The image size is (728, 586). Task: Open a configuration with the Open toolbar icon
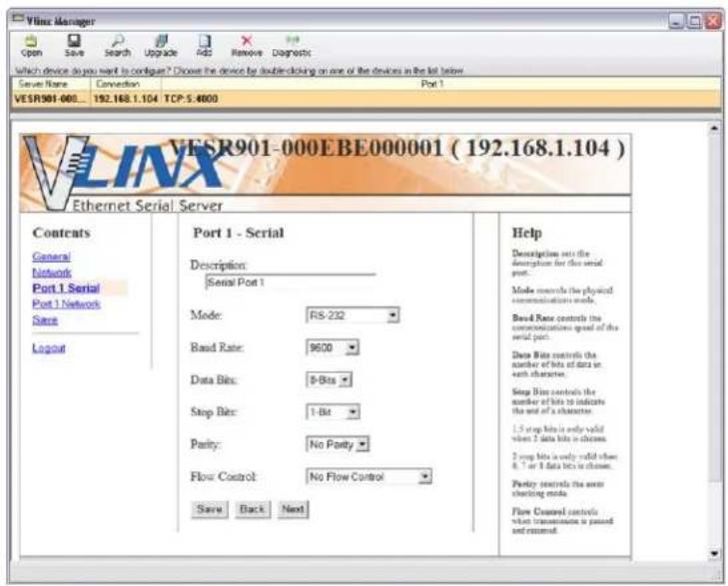click(x=31, y=46)
